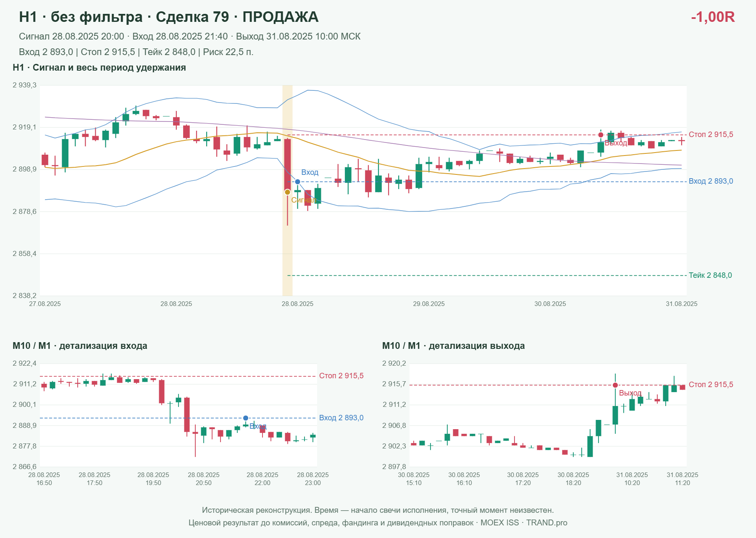This screenshot has width=756, height=538.
Task: Click heading 'M10 / M1 · детализация выхода'
Action: [454, 346]
